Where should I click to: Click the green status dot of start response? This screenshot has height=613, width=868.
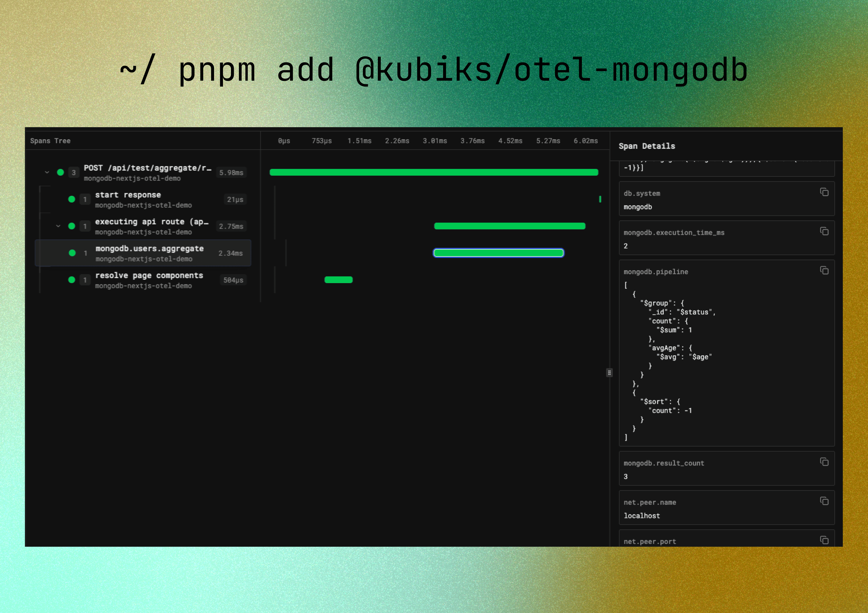coord(72,199)
